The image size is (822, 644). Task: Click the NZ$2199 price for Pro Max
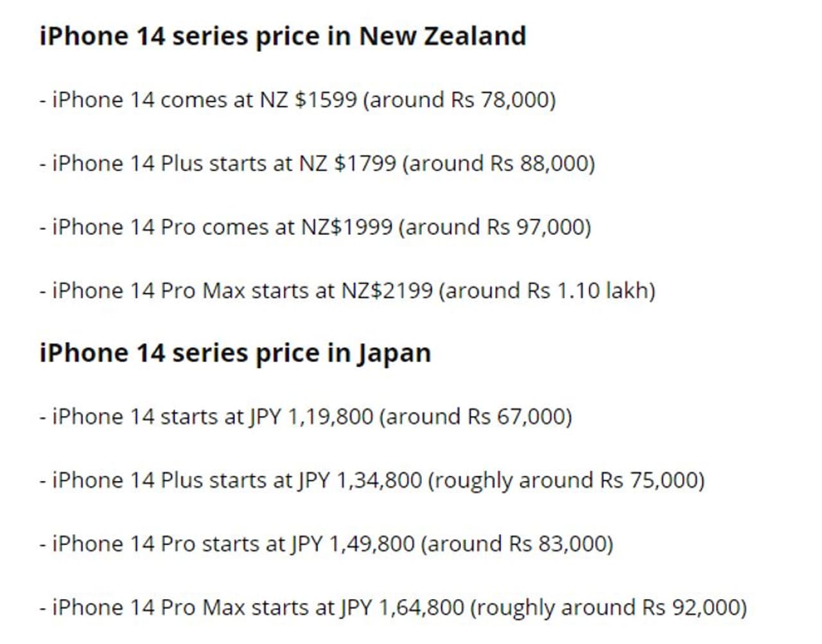click(387, 291)
